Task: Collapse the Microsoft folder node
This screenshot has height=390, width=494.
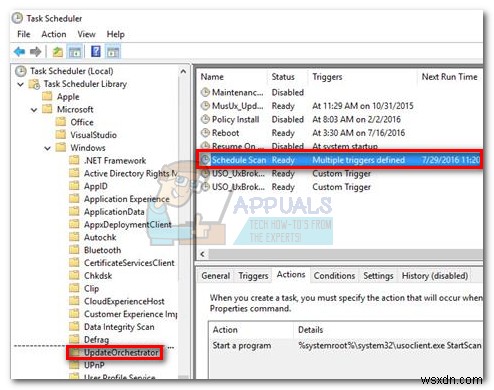Action: click(34, 109)
